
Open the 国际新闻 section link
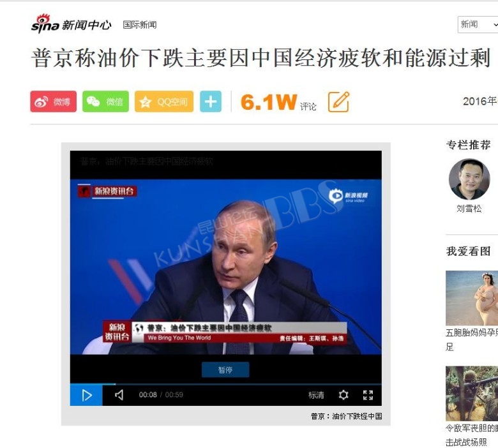point(140,25)
